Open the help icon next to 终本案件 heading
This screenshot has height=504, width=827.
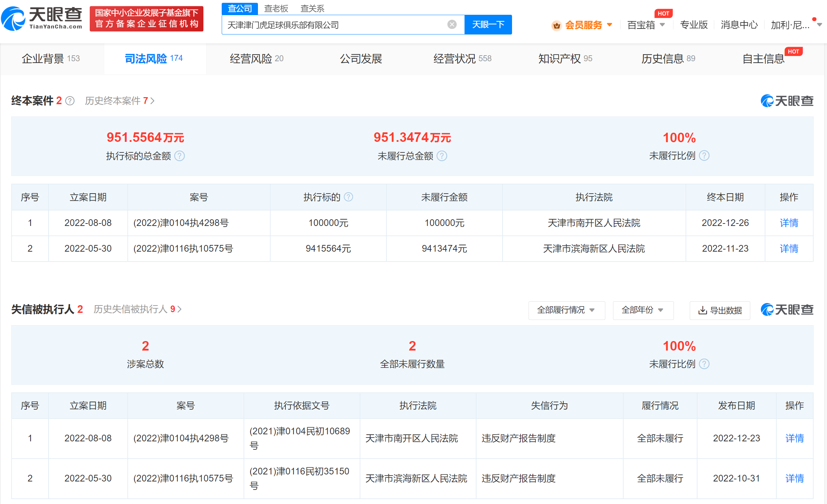point(70,101)
